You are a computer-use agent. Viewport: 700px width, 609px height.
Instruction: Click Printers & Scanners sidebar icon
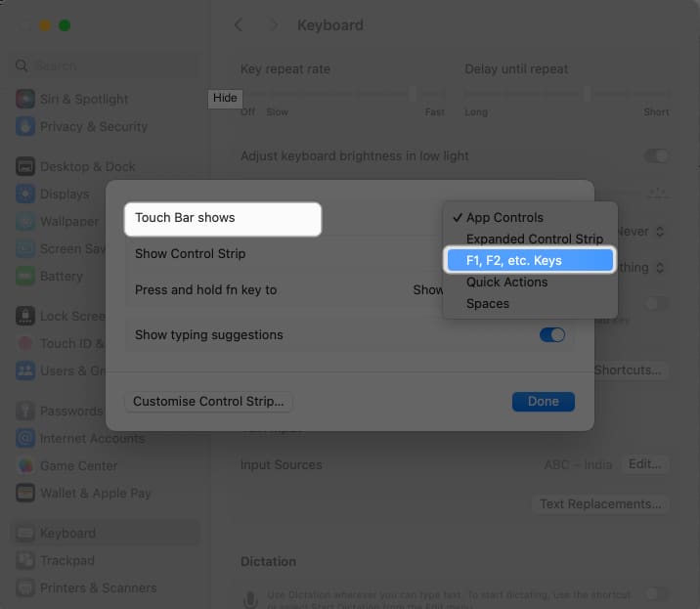[25, 587]
